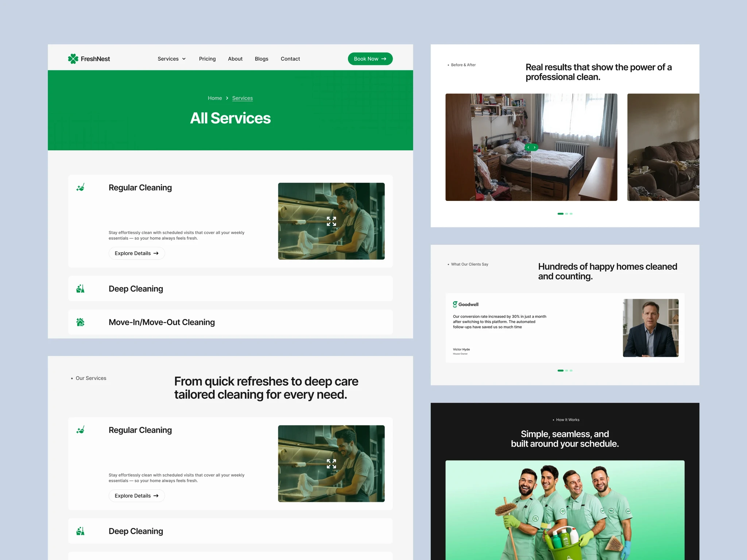Click the before/after slider handle on the bedroom image
The height and width of the screenshot is (560, 747).
[531, 147]
